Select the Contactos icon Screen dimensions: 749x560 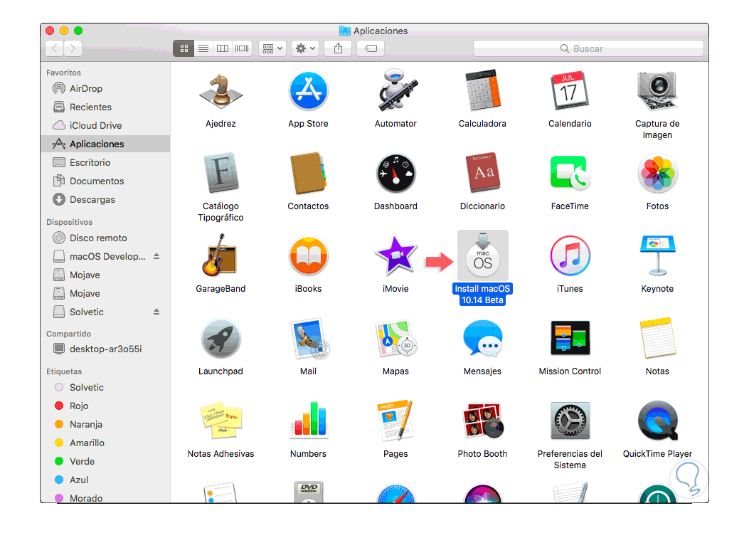(x=308, y=173)
